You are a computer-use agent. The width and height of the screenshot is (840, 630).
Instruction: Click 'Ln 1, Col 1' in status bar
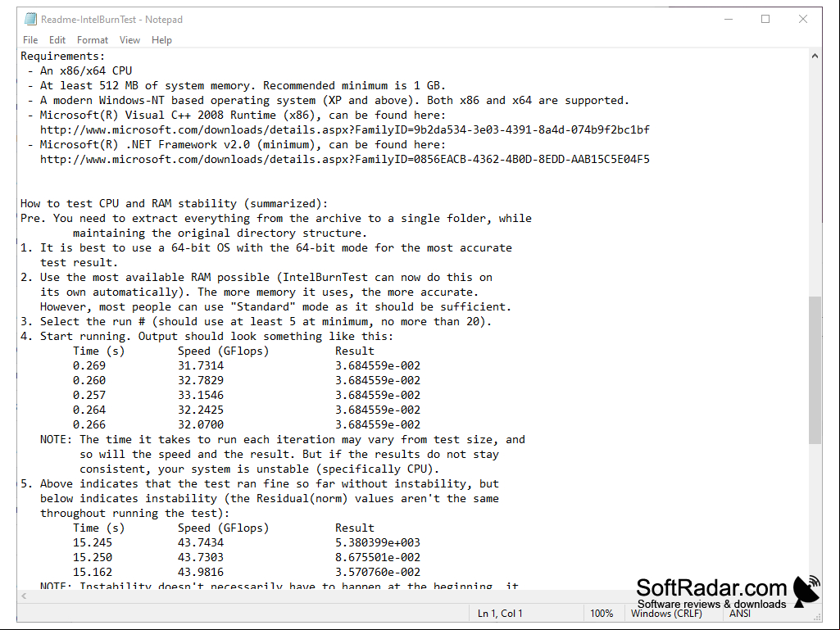pos(500,614)
